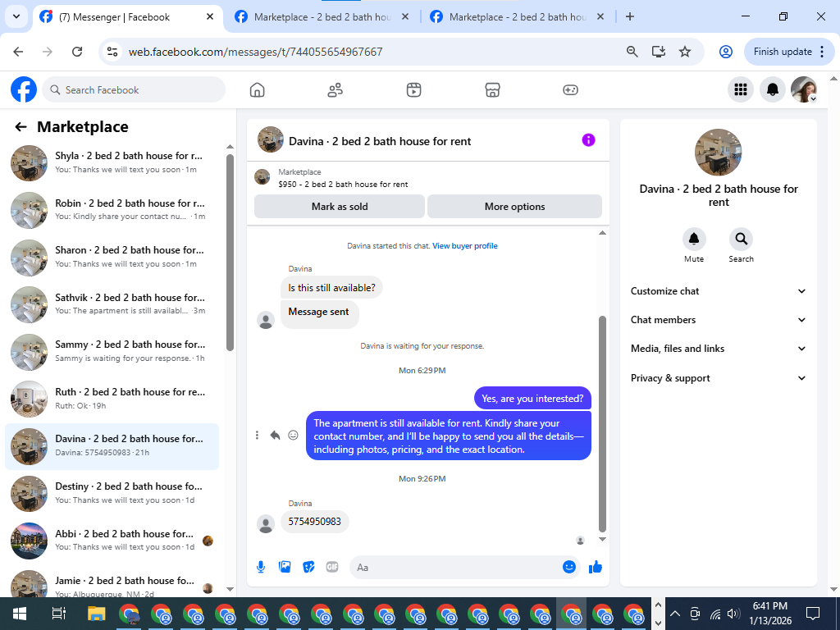840x630 pixels.
Task: Install app icon in the address bar
Action: click(659, 52)
